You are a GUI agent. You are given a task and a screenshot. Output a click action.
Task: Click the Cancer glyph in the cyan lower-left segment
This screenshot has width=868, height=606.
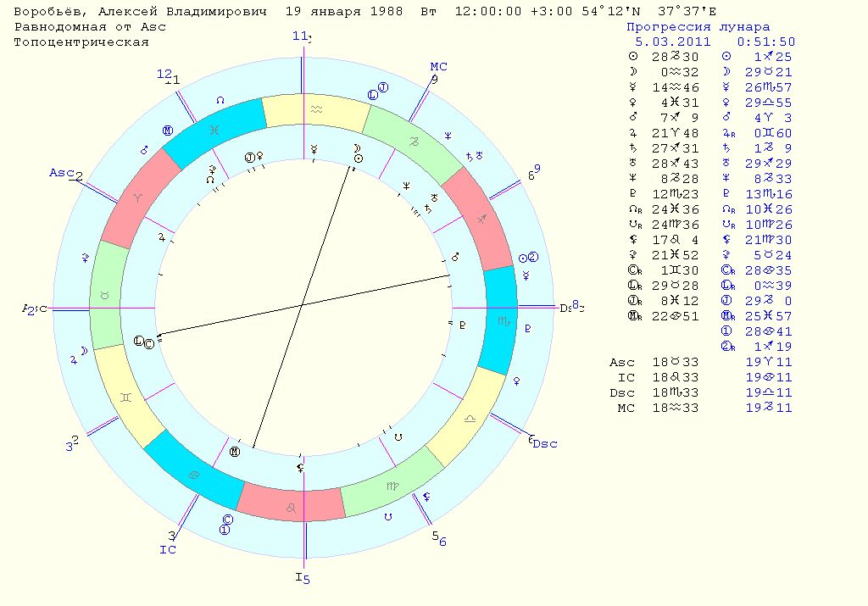tap(194, 475)
